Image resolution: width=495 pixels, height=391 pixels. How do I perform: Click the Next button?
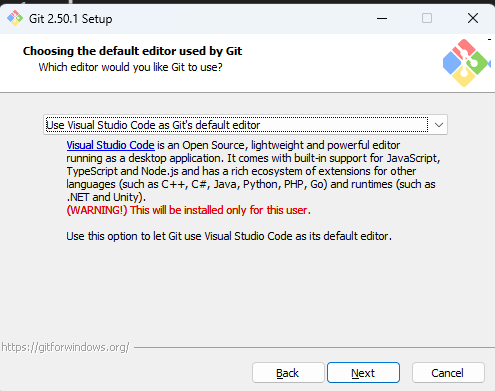tap(363, 373)
